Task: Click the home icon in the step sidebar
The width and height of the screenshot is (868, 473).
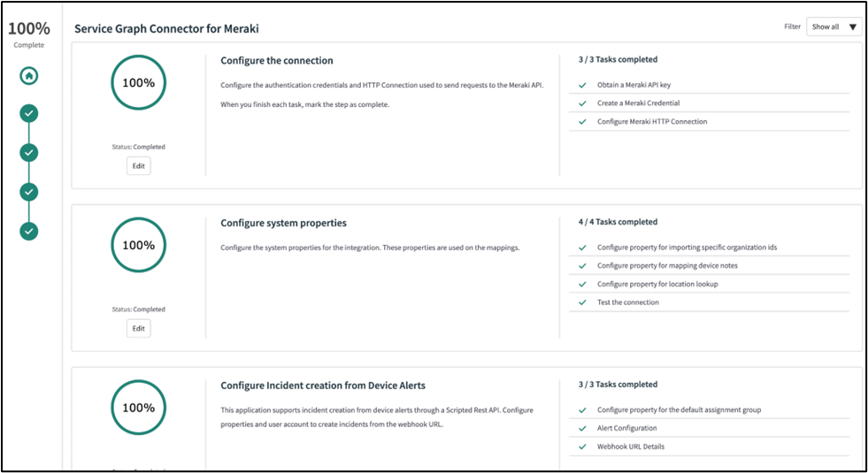Action: (29, 76)
